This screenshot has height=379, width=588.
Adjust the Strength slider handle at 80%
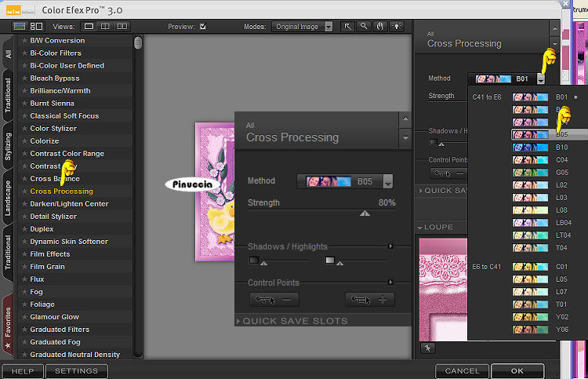[365, 213]
